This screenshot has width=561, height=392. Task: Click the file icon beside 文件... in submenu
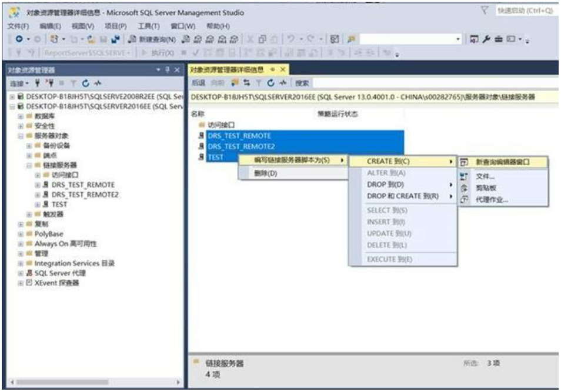tap(464, 176)
